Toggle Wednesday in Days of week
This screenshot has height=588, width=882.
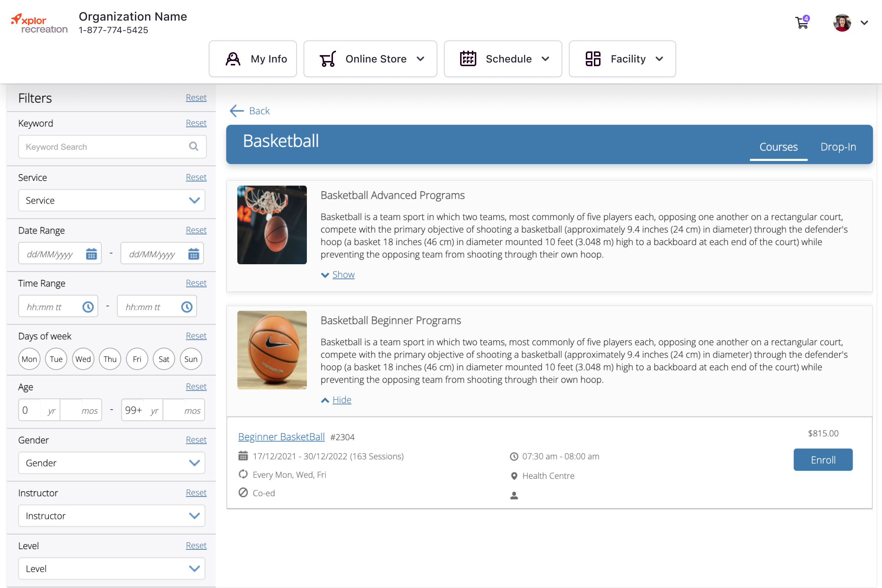click(x=83, y=359)
